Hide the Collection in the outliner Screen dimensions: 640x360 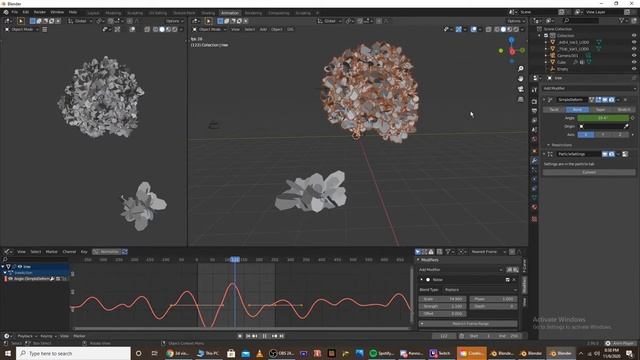(x=634, y=36)
